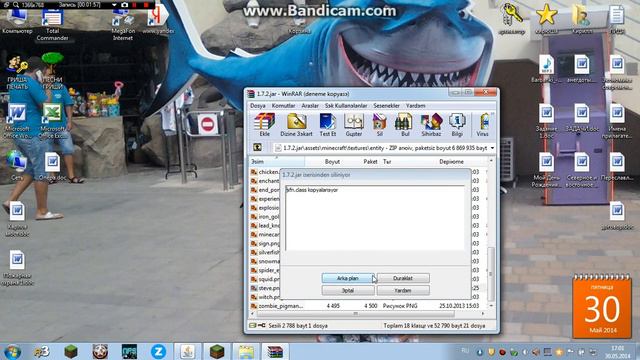Click the Ekle (Add) toolbar icon
Image resolution: width=640 pixels, height=360 pixels.
[x=264, y=125]
